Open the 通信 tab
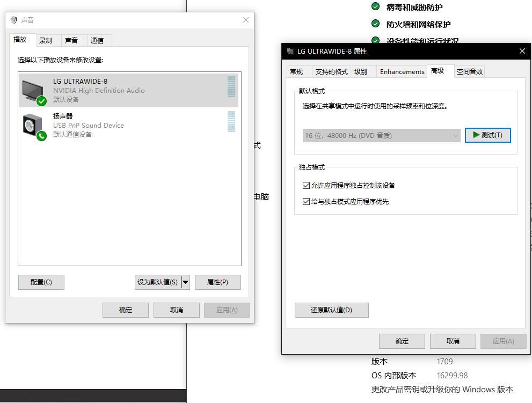Image resolution: width=532 pixels, height=403 pixels. [99, 40]
